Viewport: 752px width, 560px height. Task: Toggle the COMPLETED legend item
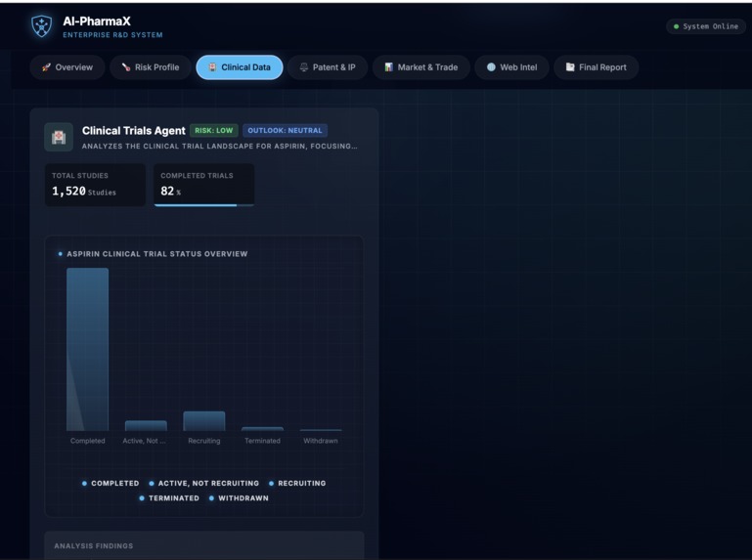click(111, 484)
